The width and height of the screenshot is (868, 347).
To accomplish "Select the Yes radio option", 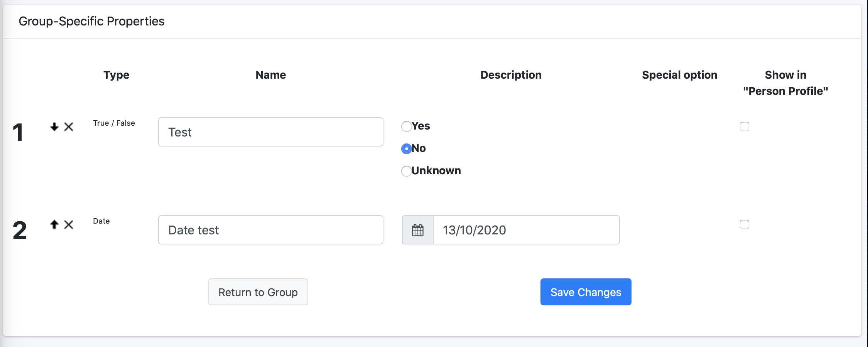I will pos(406,126).
